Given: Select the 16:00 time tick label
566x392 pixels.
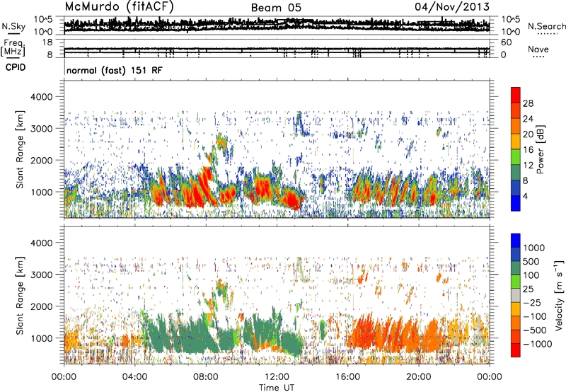Looking at the screenshot, I should (x=347, y=377).
